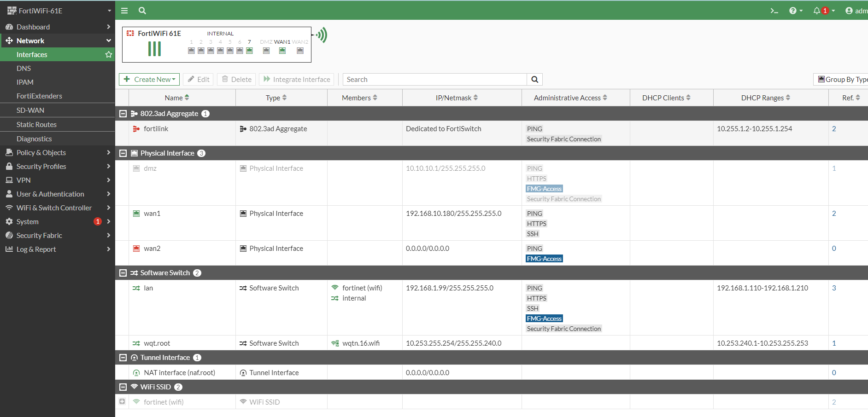Open the global search magnifier icon
The height and width of the screenshot is (417, 868).
[142, 11]
